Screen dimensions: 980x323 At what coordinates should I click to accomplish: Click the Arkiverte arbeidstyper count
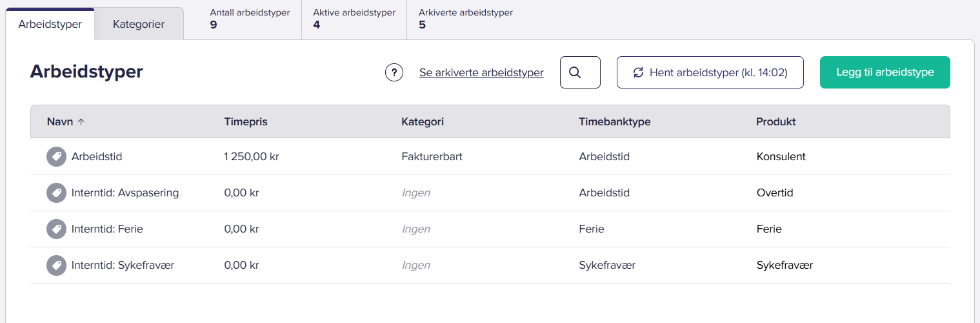pyautogui.click(x=423, y=25)
